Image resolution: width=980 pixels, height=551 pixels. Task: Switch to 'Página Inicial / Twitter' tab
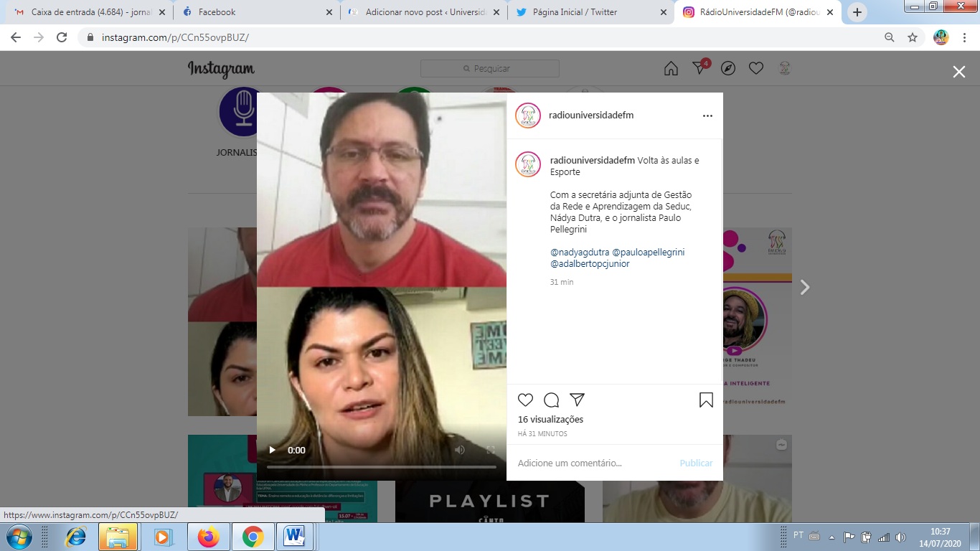tap(590, 12)
